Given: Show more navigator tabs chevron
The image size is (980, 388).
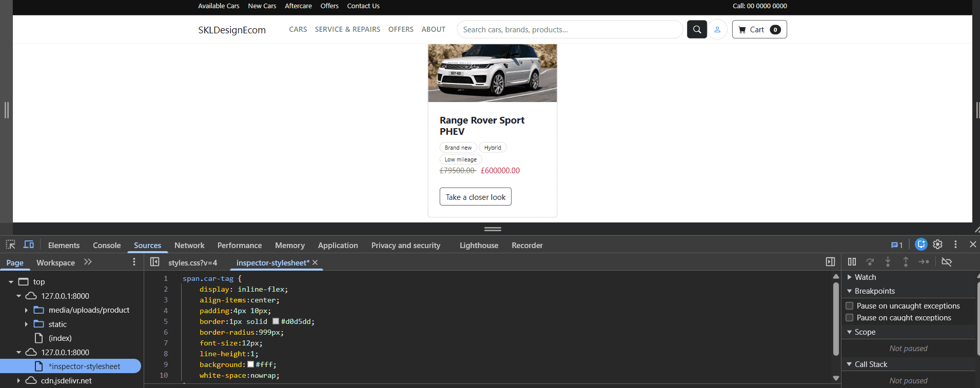Looking at the screenshot, I should 88,262.
